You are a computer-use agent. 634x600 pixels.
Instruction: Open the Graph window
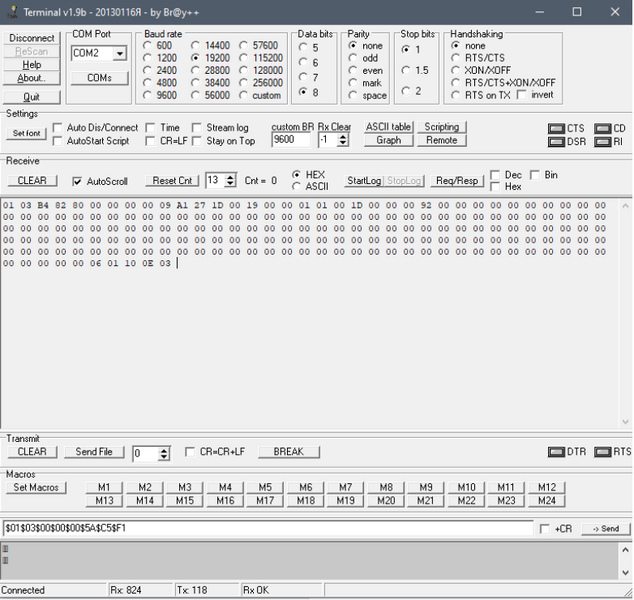[389, 140]
